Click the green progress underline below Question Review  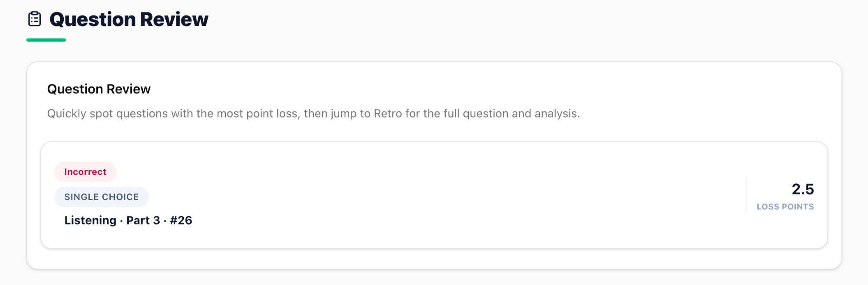[45, 39]
